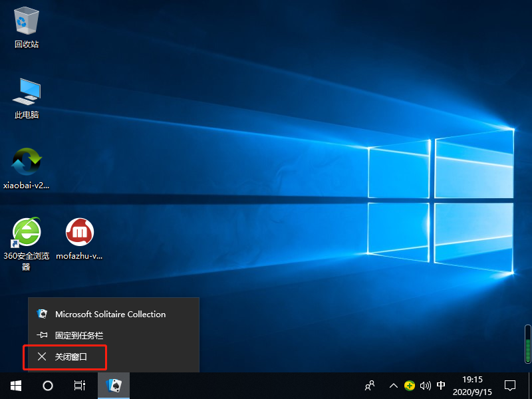Click the 360 green tray icon

(x=410, y=386)
